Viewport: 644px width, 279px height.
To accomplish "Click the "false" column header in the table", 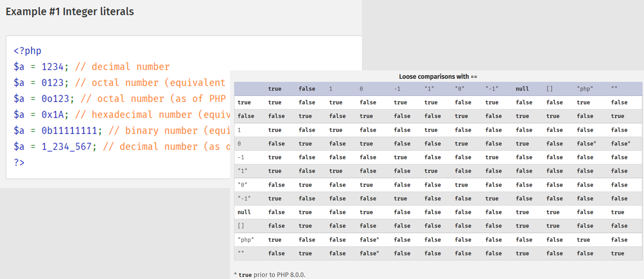I will 307,89.
